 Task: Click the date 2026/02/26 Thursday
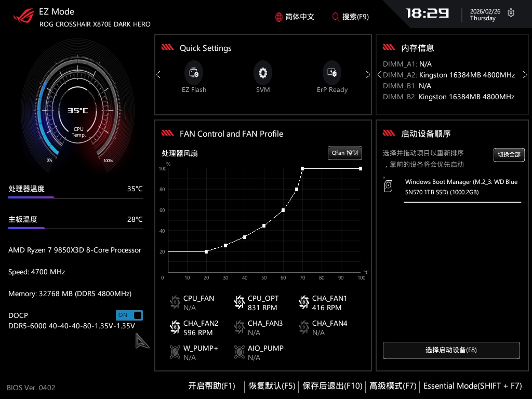click(485, 15)
